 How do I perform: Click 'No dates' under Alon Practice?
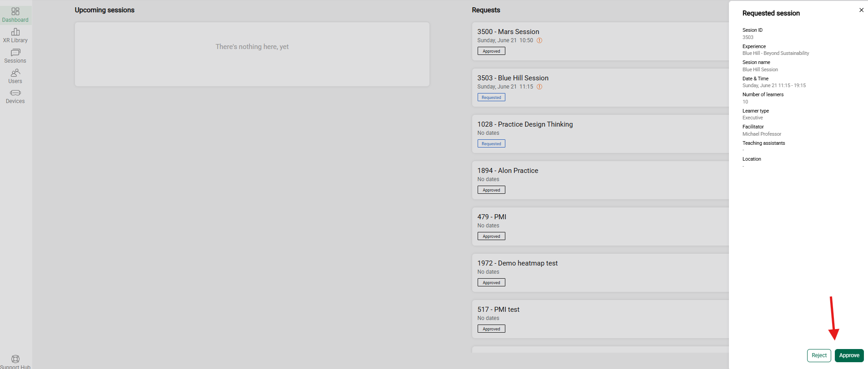[x=488, y=179]
